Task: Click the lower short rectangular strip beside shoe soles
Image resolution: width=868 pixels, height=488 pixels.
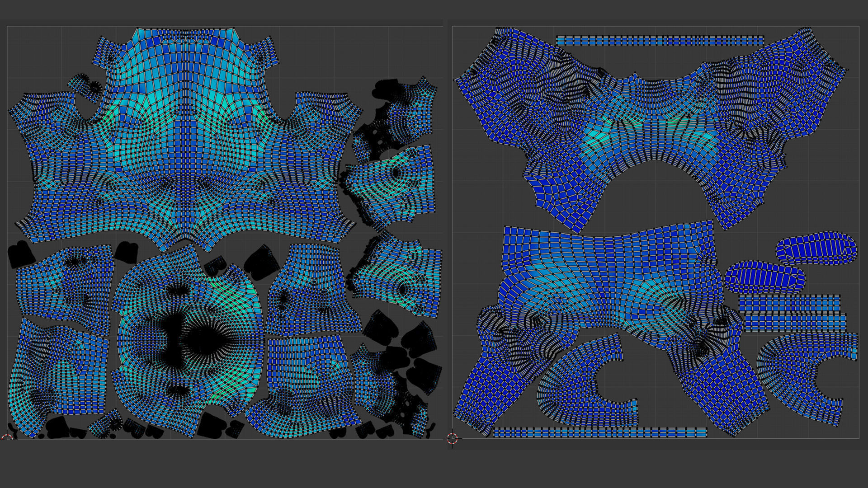Action: click(795, 323)
